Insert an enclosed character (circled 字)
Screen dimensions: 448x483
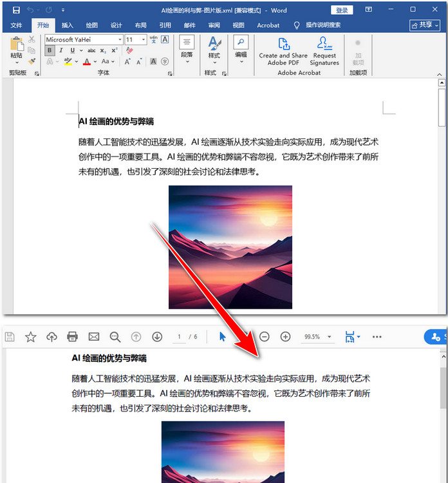click(x=165, y=62)
